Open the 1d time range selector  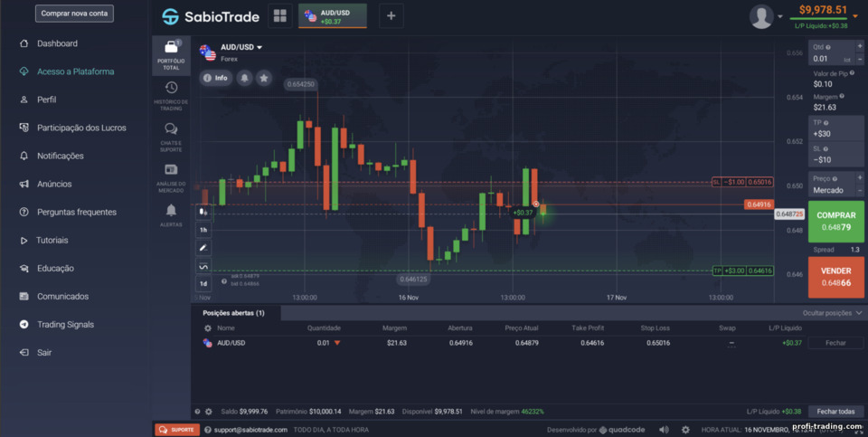click(203, 283)
